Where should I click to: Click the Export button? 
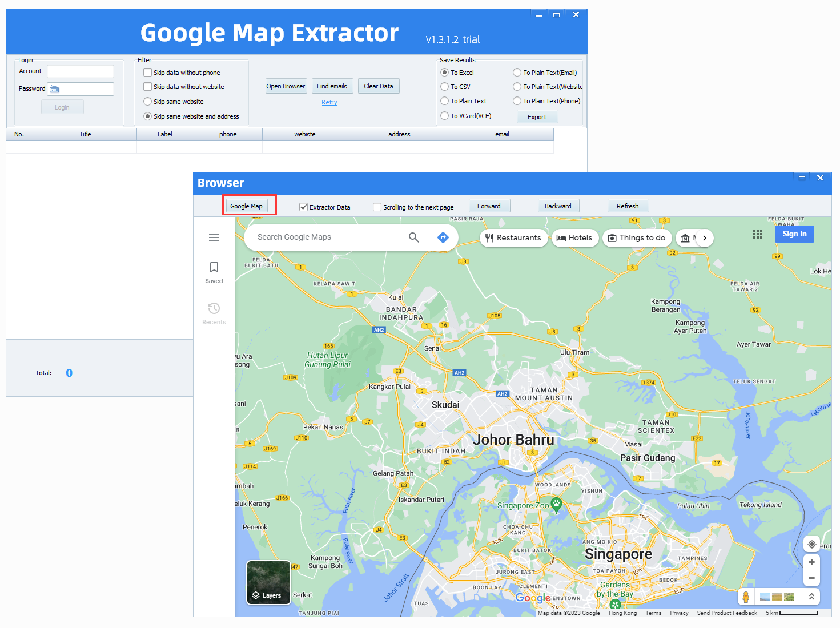click(x=537, y=117)
